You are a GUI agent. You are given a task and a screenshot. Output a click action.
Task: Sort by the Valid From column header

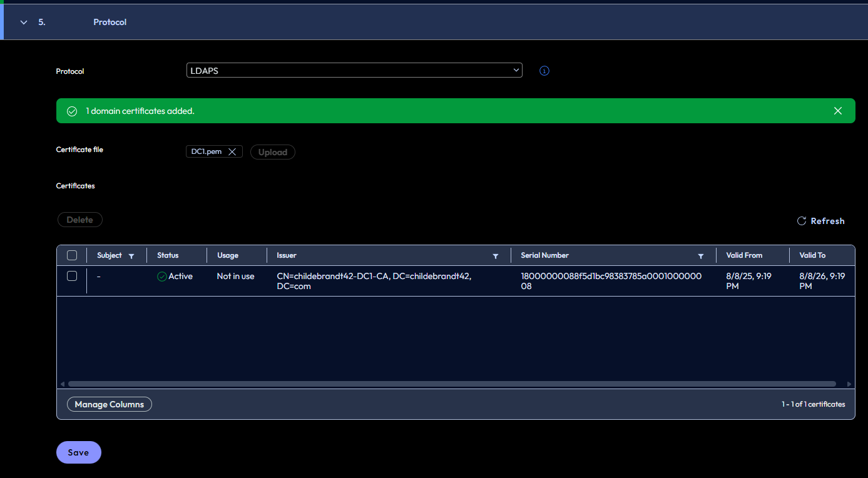(744, 255)
